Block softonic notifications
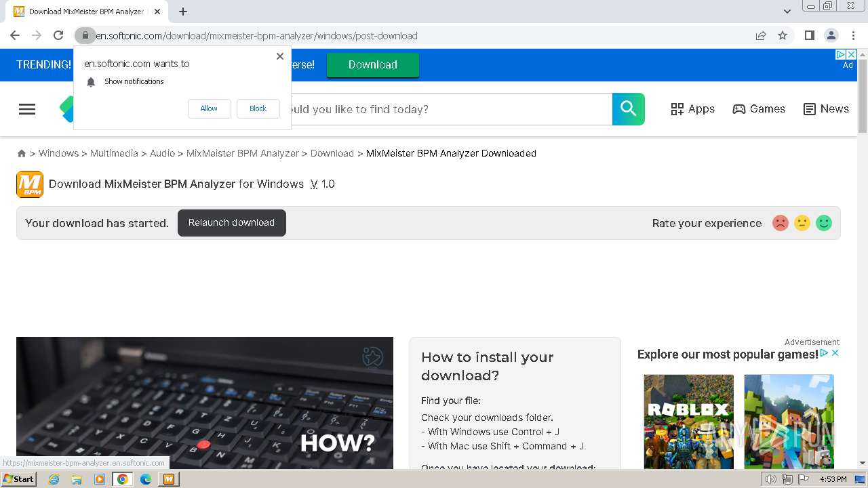Viewport: 868px width, 488px height. click(258, 108)
